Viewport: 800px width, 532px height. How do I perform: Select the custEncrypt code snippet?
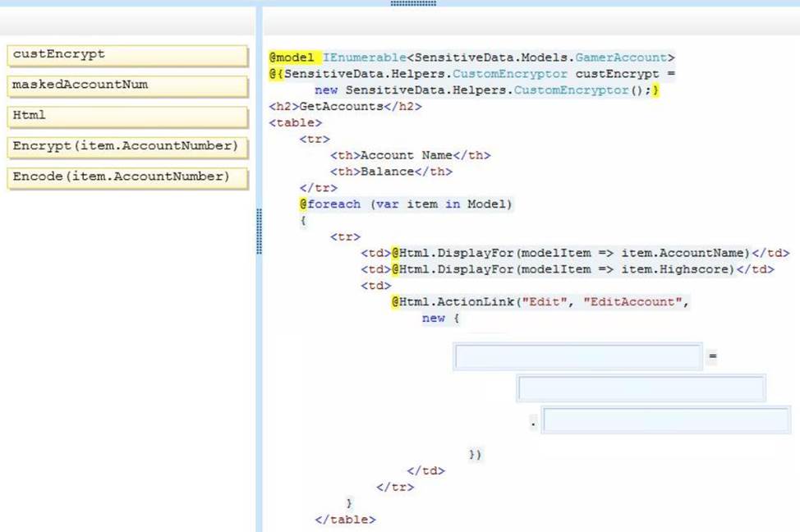pyautogui.click(x=127, y=56)
